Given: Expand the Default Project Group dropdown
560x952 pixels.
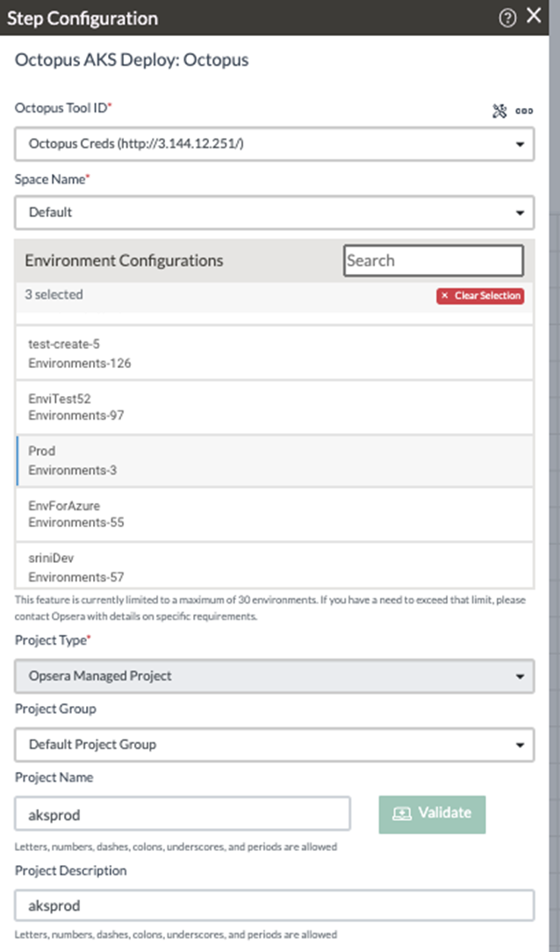Looking at the screenshot, I should pyautogui.click(x=274, y=745).
